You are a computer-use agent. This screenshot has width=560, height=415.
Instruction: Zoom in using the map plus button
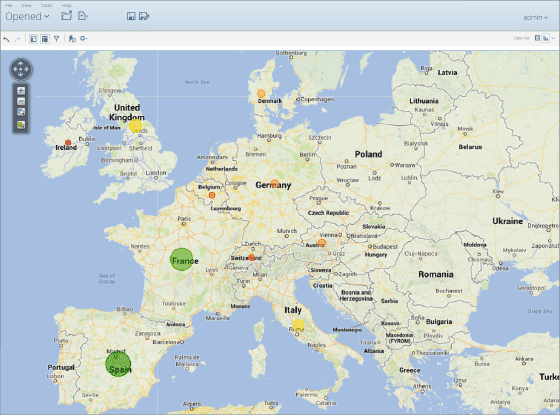21,91
